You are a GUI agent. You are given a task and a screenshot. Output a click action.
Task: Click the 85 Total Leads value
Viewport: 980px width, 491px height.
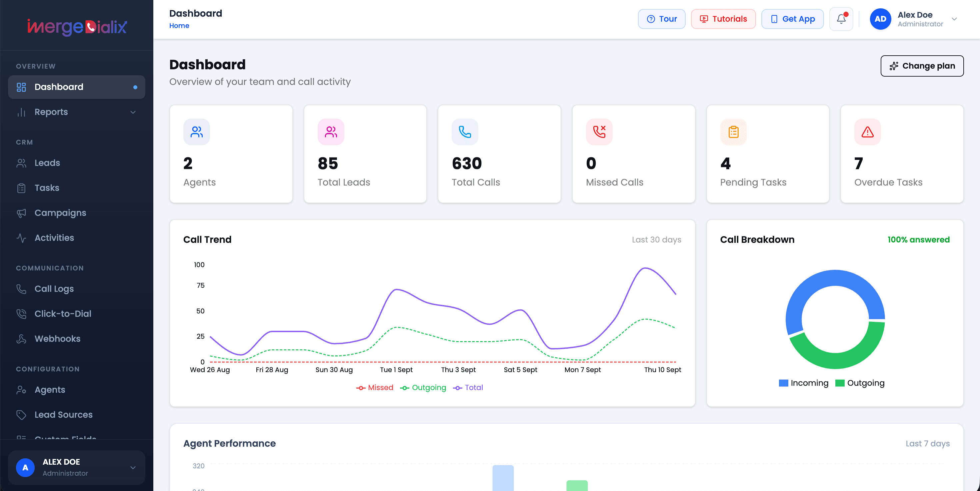pos(328,164)
